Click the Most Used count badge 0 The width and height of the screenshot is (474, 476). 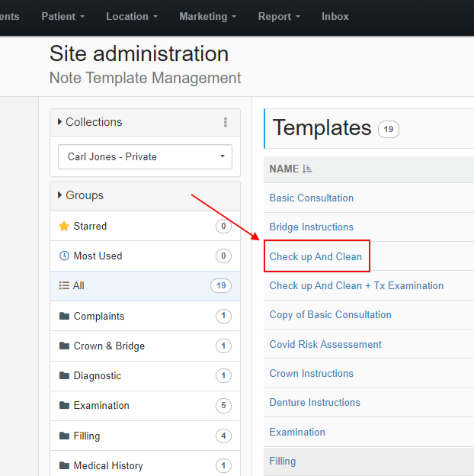click(x=223, y=256)
